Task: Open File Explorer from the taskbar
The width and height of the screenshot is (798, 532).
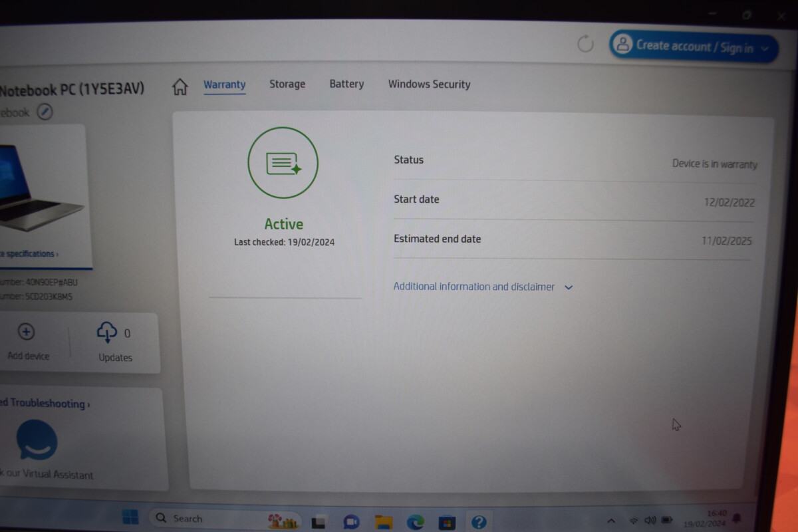Action: tap(383, 522)
